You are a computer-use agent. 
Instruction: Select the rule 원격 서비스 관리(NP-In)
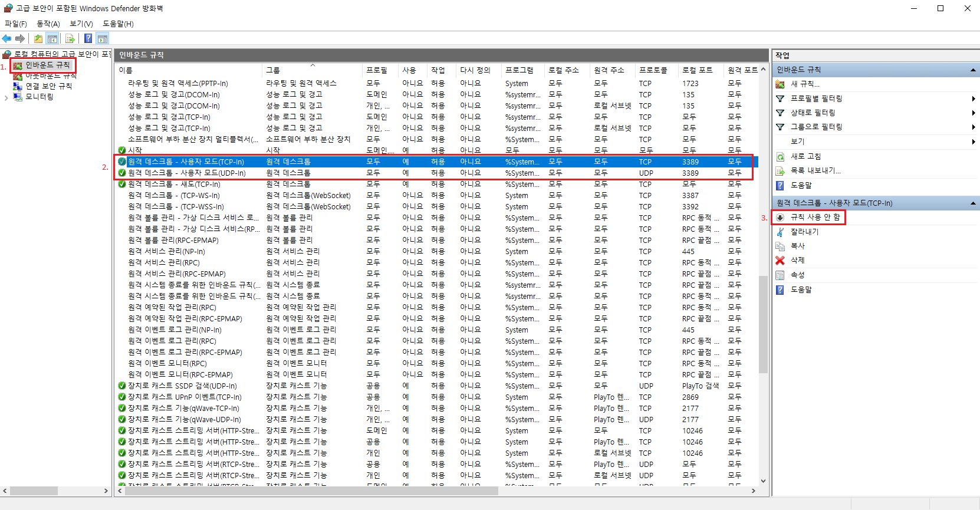166,251
